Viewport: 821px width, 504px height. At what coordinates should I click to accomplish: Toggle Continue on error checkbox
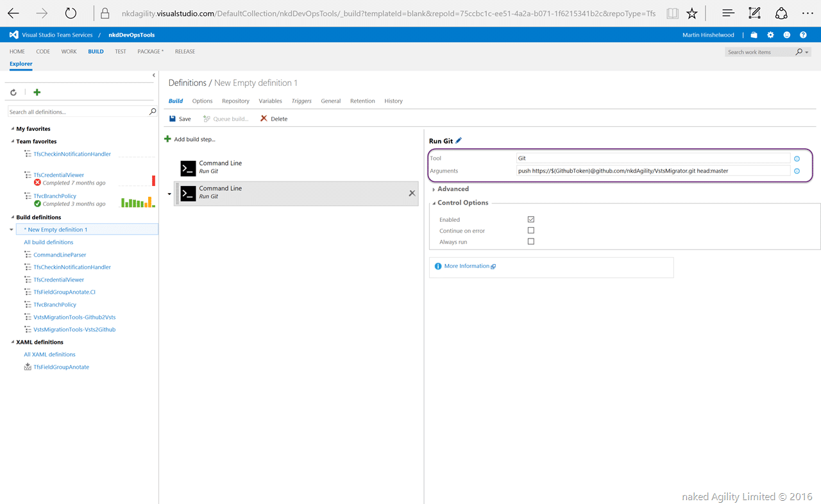click(530, 230)
